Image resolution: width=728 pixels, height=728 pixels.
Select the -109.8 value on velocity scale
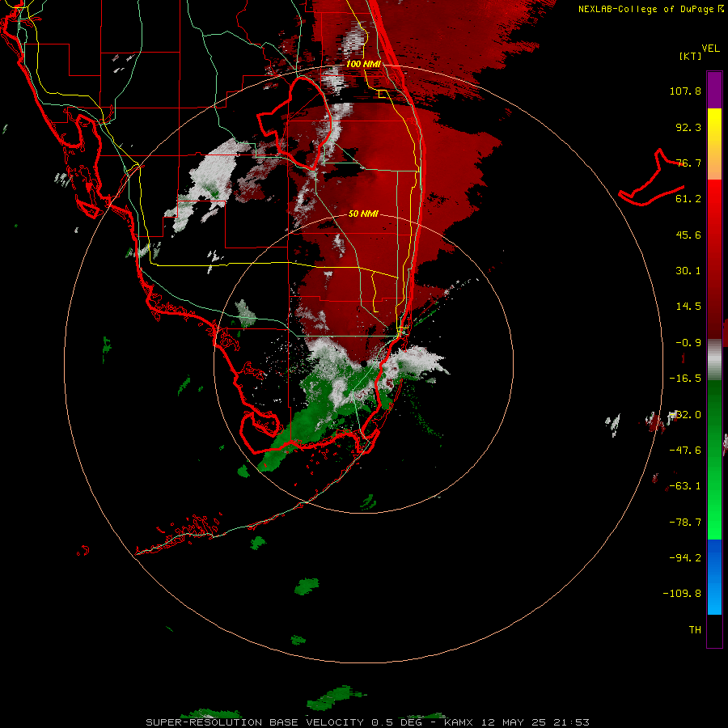point(682,594)
